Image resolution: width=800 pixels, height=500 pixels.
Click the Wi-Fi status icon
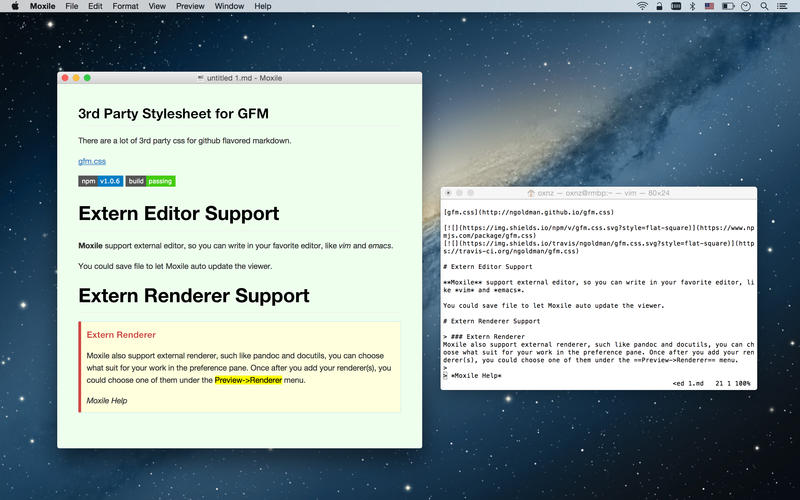[x=642, y=6]
